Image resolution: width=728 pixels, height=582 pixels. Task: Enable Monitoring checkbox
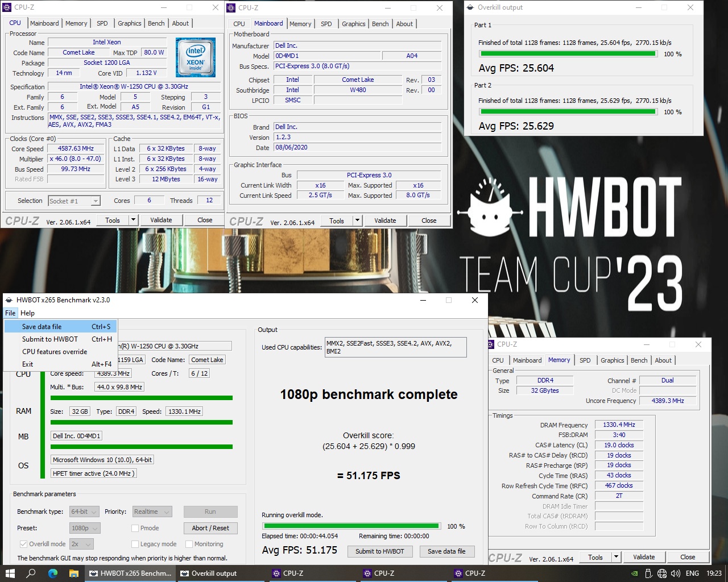coord(189,544)
